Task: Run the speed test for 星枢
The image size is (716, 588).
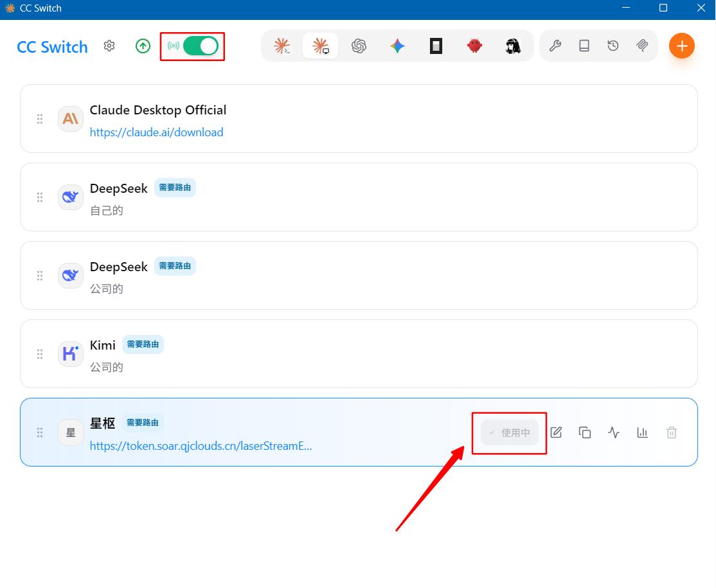Action: [614, 432]
